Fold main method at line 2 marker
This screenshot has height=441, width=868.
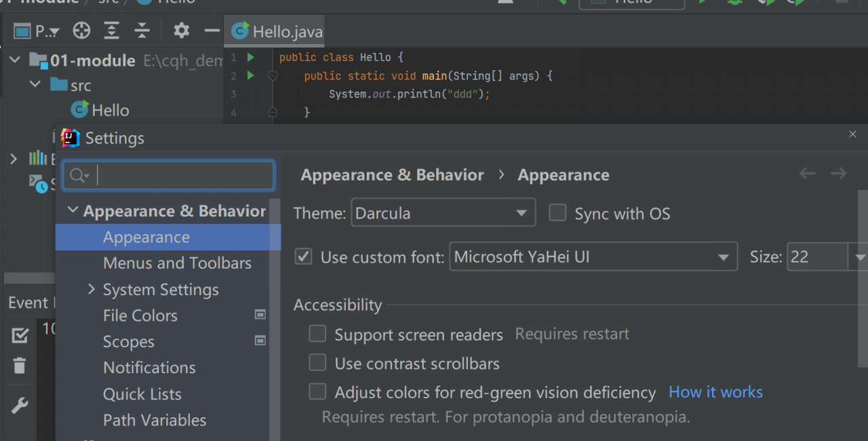(273, 76)
